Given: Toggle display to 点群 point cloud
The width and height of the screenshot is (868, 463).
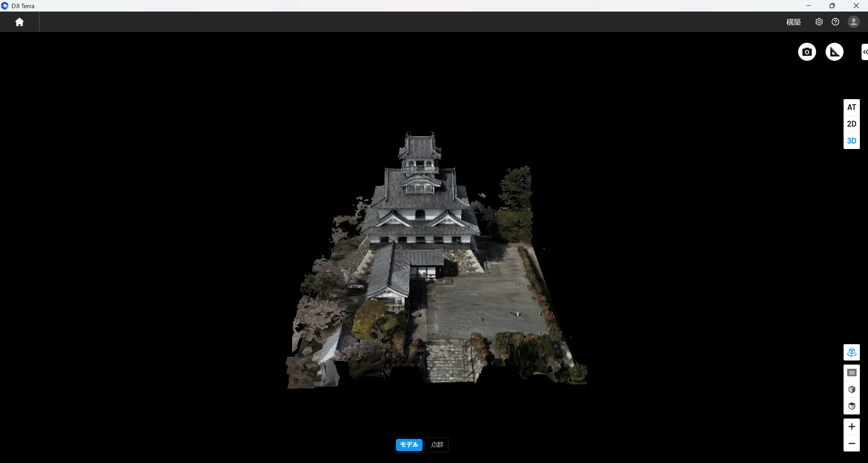Looking at the screenshot, I should pos(437,445).
